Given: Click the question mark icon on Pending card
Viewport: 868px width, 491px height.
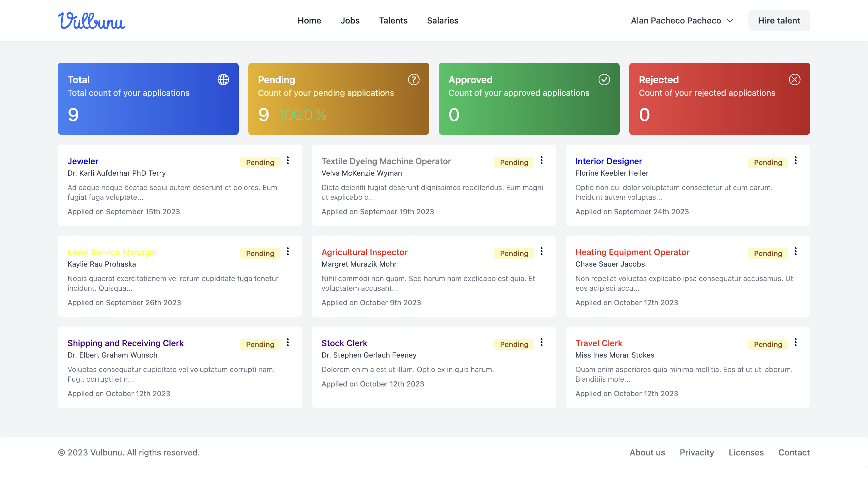Looking at the screenshot, I should click(414, 80).
